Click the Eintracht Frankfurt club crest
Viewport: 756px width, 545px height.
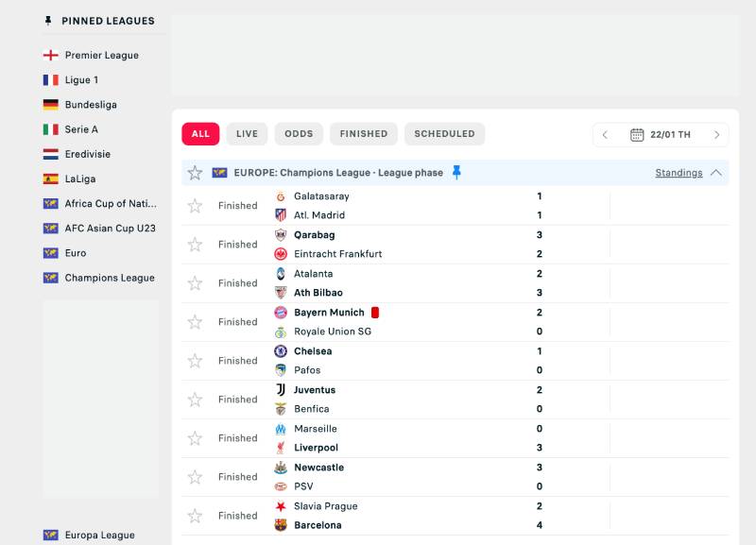[281, 254]
